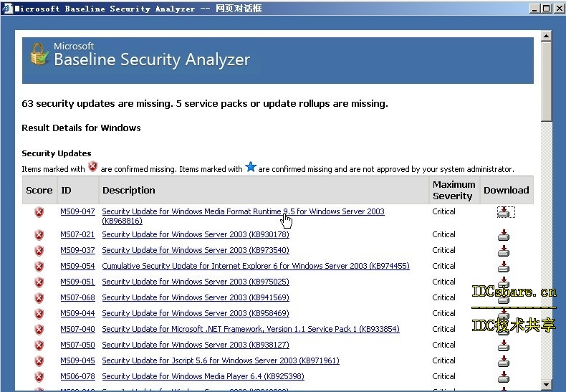Viewport: 566px width, 392px height.
Task: Click red shield score icon for MS07-040
Action: (39, 329)
